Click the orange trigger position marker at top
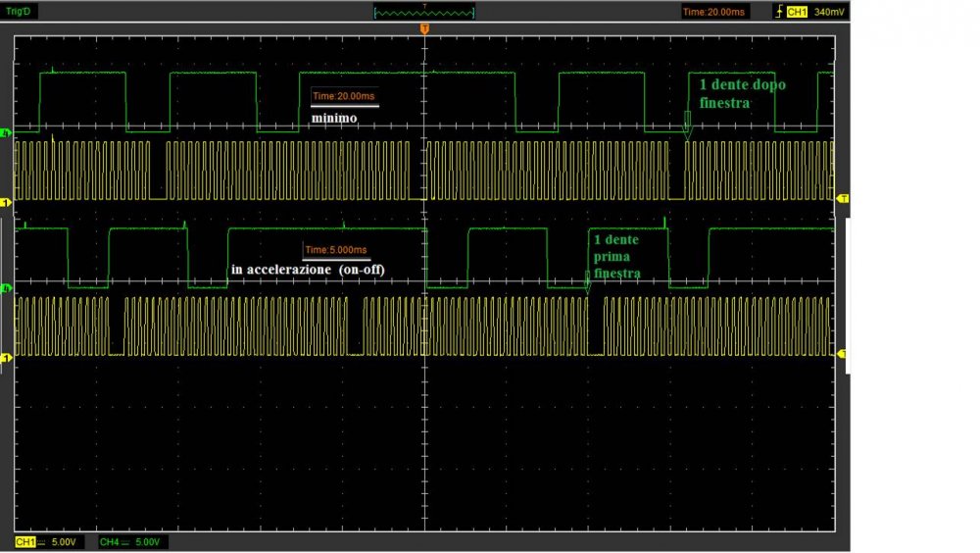 tap(423, 30)
